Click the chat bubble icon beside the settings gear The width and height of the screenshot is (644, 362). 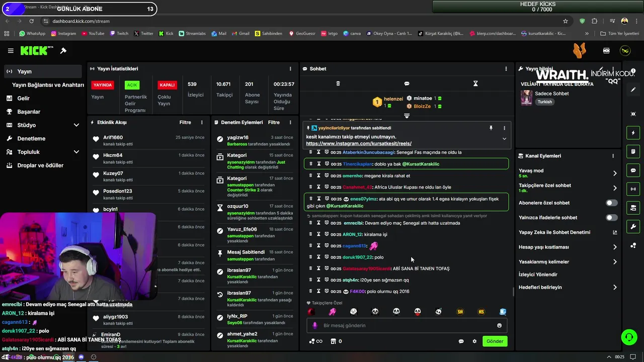pyautogui.click(x=461, y=341)
